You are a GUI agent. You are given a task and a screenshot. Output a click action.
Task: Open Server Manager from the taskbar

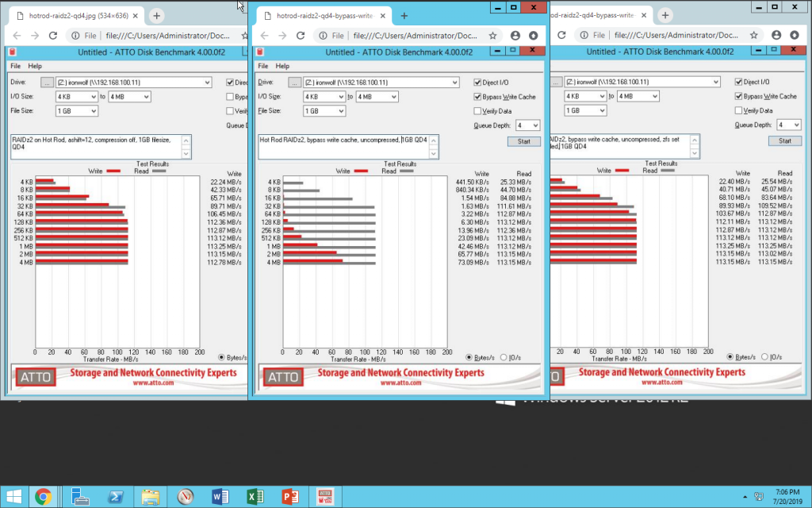80,497
